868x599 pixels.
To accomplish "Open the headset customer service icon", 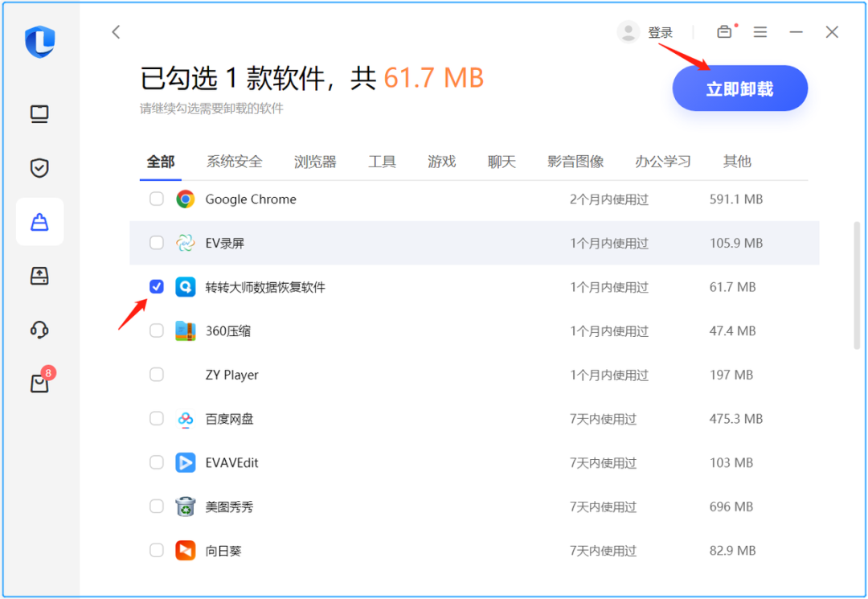I will tap(39, 330).
